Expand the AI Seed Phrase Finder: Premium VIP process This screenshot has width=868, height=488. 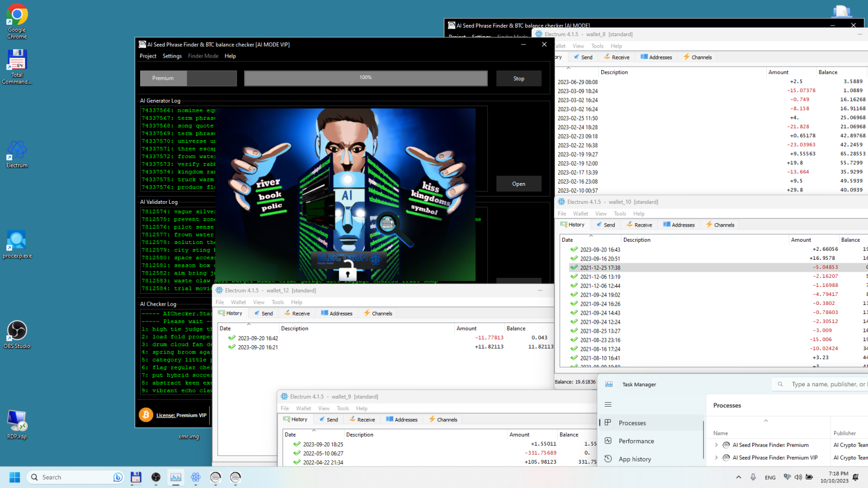click(716, 457)
